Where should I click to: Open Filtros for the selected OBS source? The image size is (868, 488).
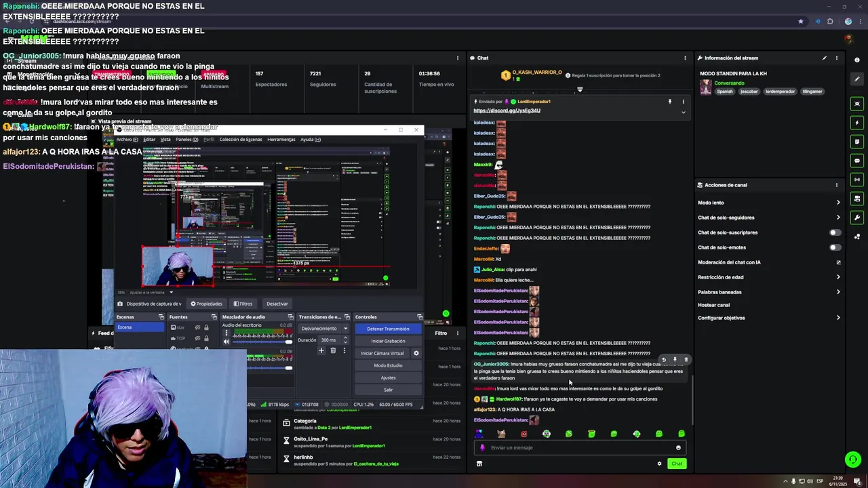243,304
